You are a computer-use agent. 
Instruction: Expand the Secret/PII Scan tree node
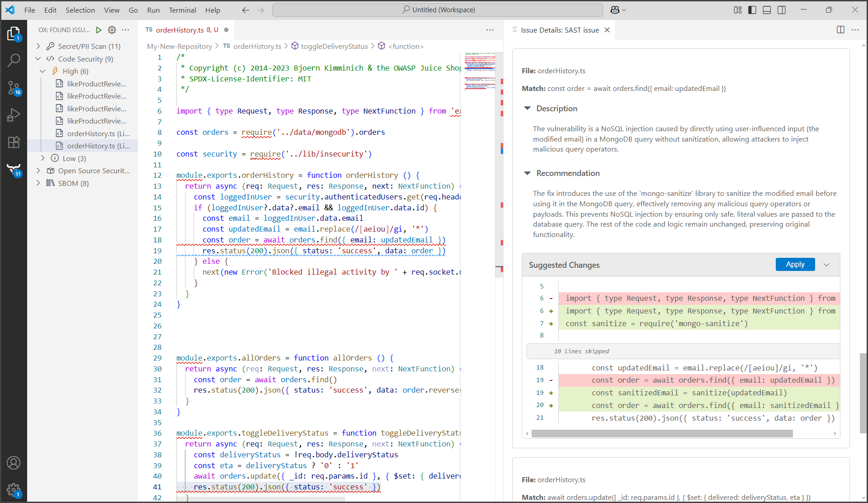38,46
